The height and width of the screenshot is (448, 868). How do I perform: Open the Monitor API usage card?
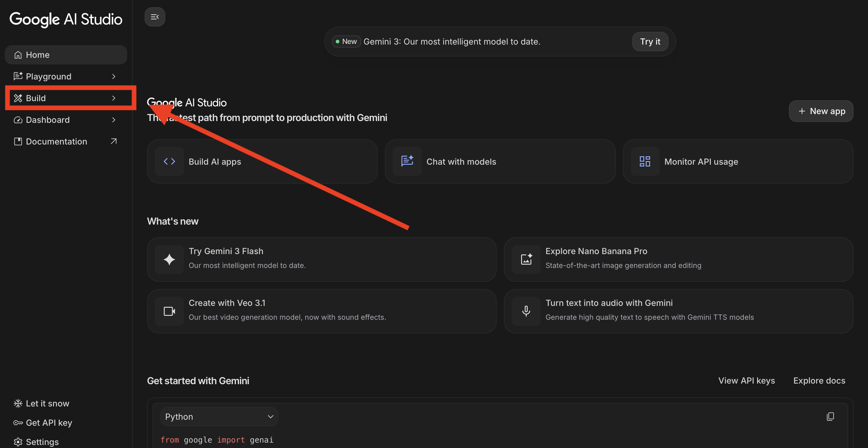(x=738, y=161)
